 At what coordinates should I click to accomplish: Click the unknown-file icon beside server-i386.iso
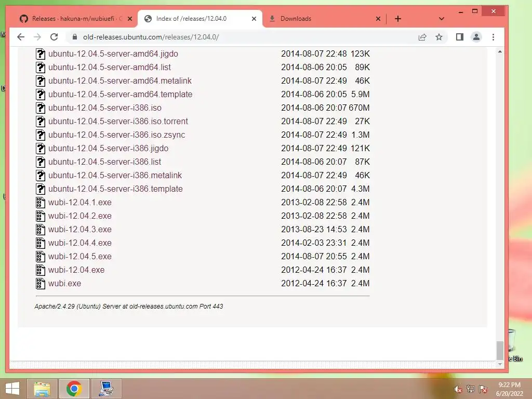tap(41, 108)
